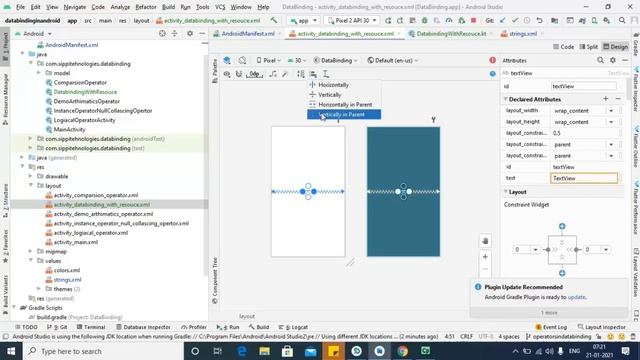Click the text attribute TextView field
This screenshot has height=360, width=640.
click(x=584, y=178)
